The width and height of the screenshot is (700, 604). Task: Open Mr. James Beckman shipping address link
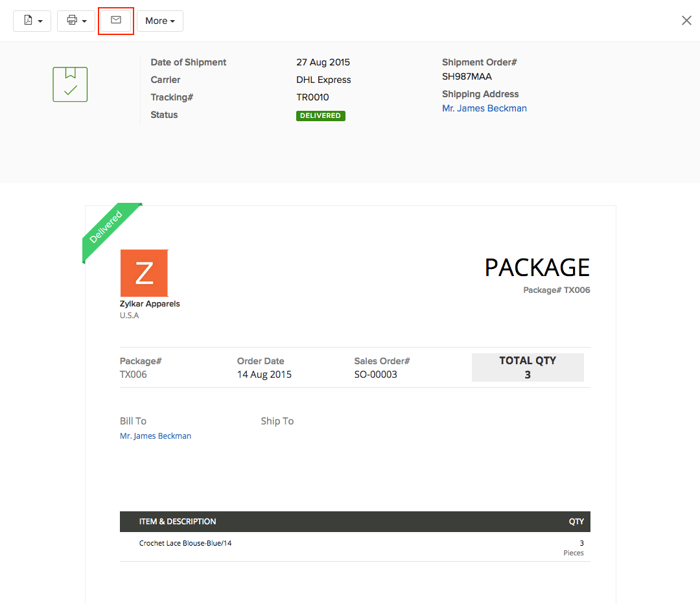(x=484, y=108)
